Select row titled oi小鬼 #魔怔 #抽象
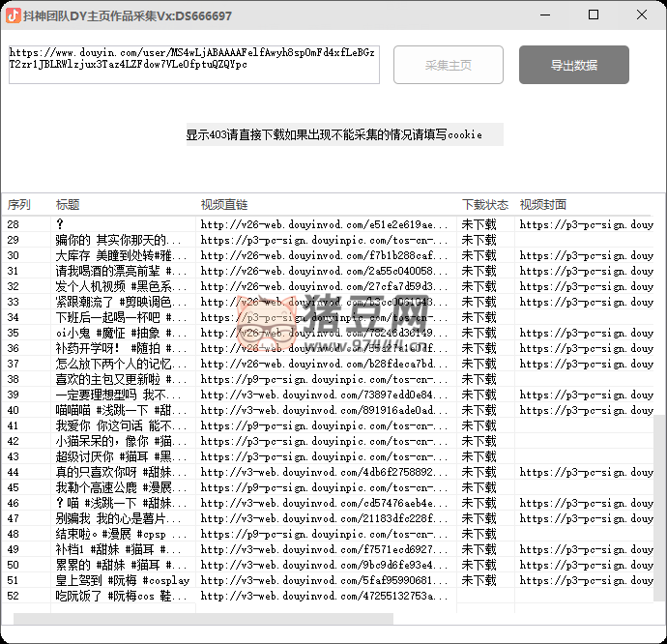The height and width of the screenshot is (644, 667). 327,333
